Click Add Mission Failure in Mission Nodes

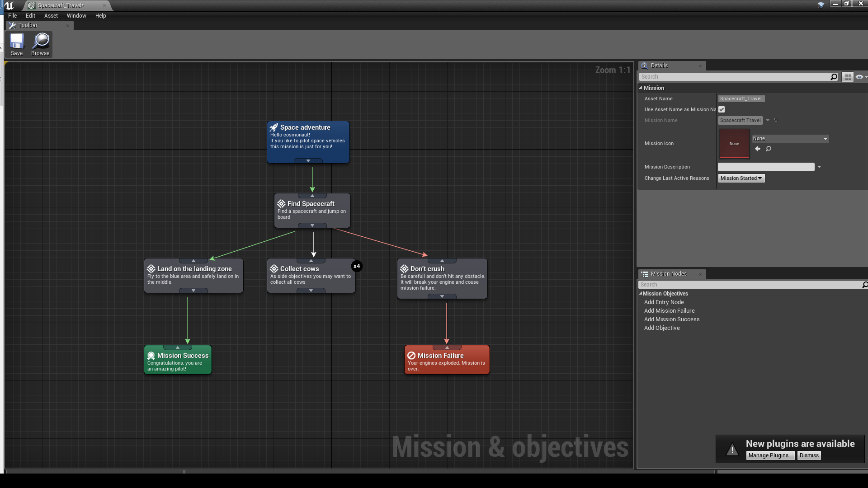670,310
